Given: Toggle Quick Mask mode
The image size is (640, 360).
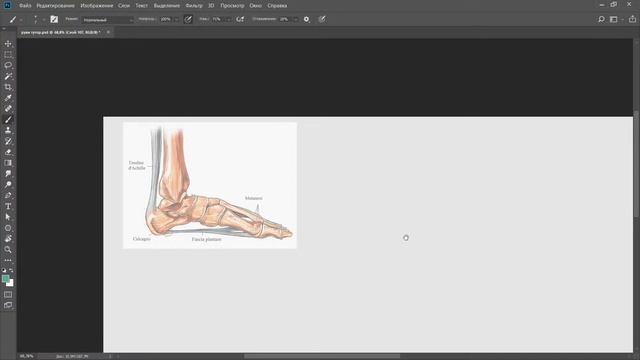Looking at the screenshot, I should coord(8,295).
